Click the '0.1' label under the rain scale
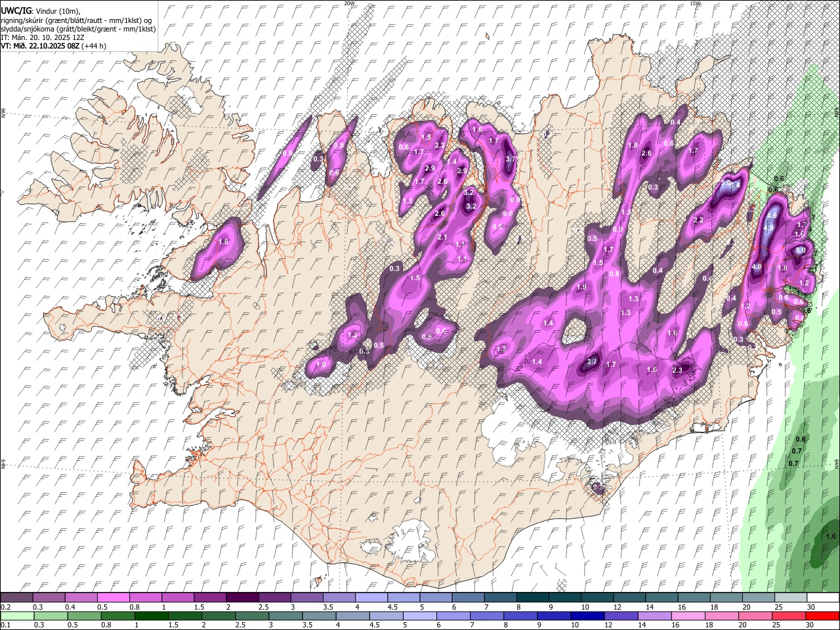The width and height of the screenshot is (840, 630). pos(5,625)
